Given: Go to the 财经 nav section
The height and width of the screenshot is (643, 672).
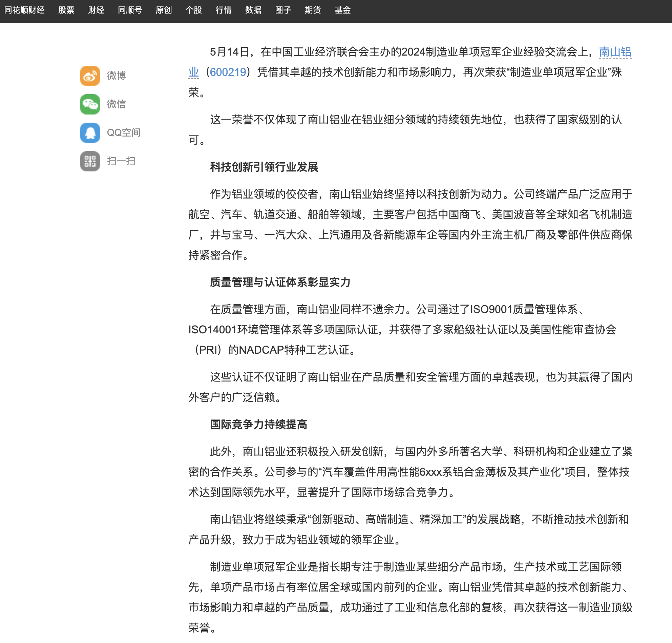Looking at the screenshot, I should pyautogui.click(x=96, y=10).
